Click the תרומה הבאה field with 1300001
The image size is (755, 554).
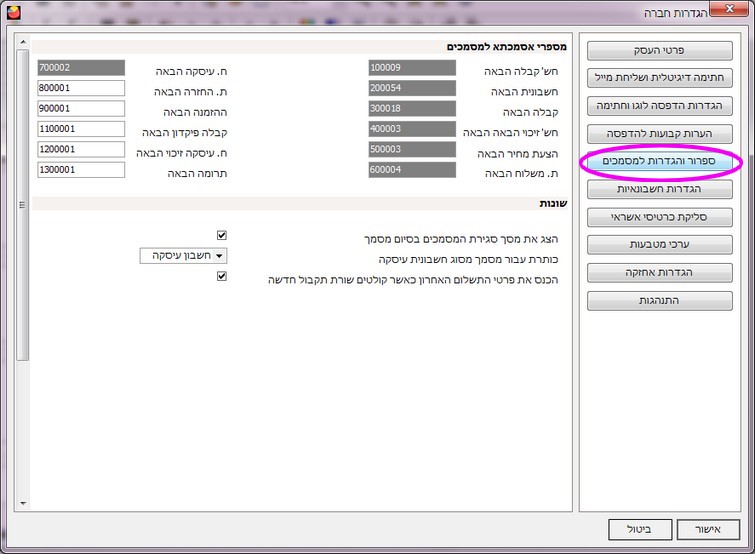point(80,170)
